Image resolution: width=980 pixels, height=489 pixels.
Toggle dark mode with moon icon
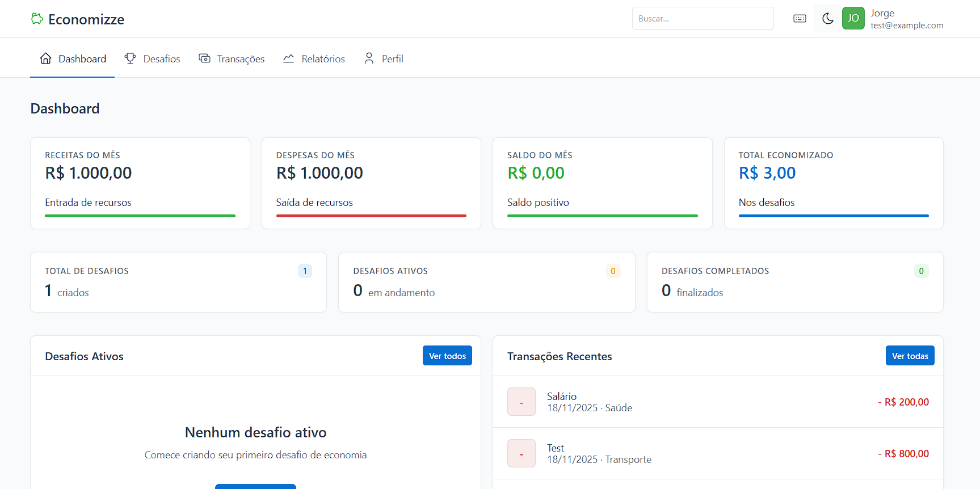[x=827, y=19]
